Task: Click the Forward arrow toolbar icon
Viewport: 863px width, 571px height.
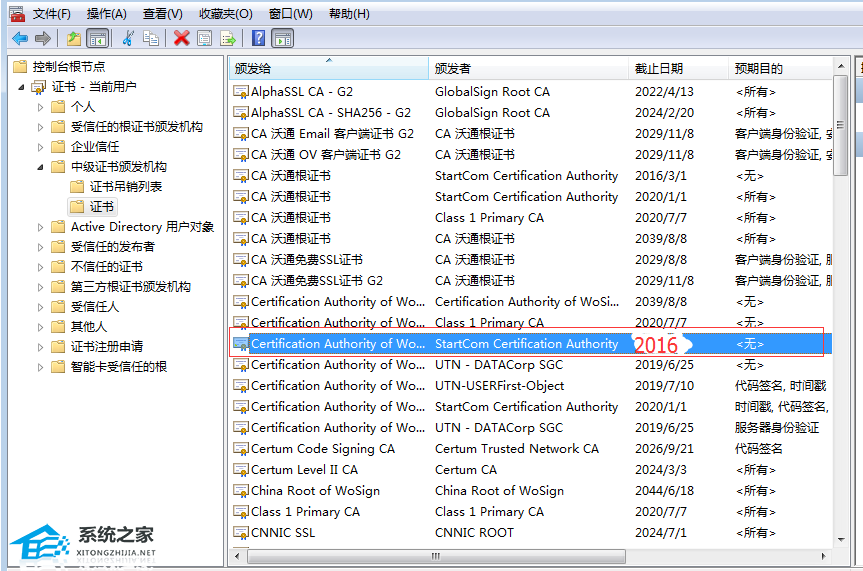Action: tap(42, 39)
